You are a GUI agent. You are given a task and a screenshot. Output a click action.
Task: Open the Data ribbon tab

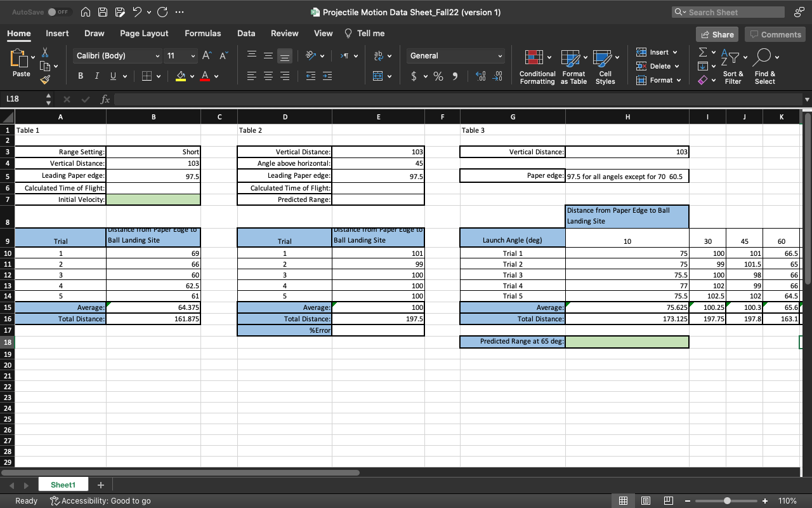(x=246, y=33)
